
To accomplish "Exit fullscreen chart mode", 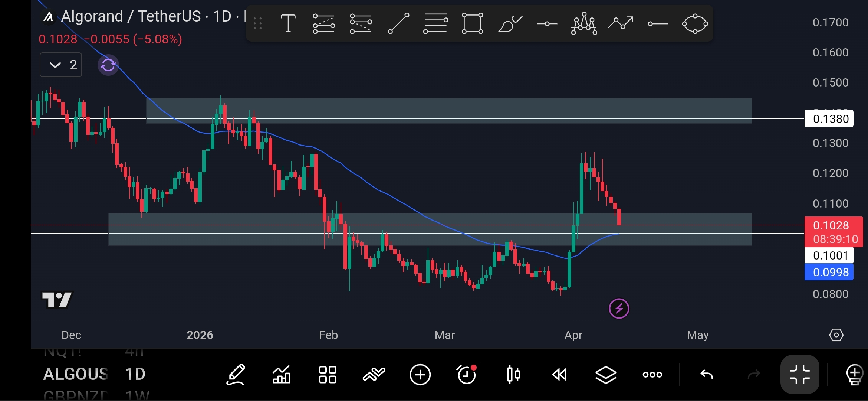I will point(800,374).
